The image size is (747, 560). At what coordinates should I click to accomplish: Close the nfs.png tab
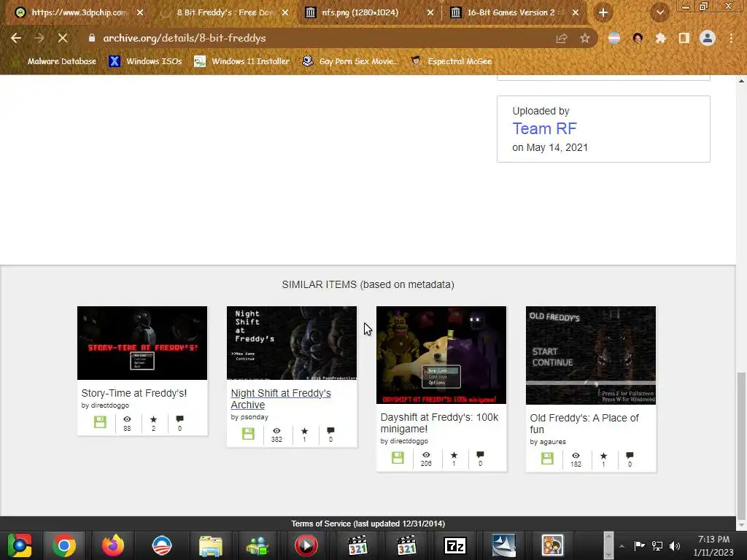(430, 13)
